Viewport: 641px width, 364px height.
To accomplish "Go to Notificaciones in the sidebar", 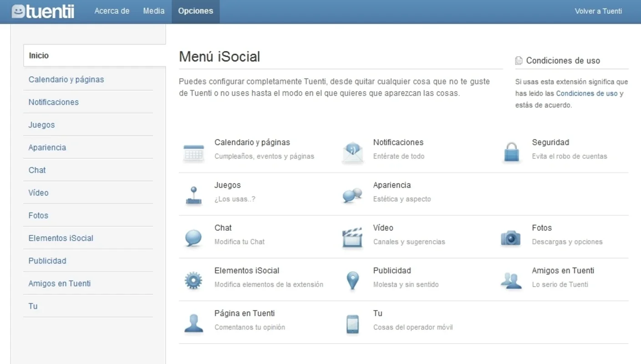I will tap(53, 102).
